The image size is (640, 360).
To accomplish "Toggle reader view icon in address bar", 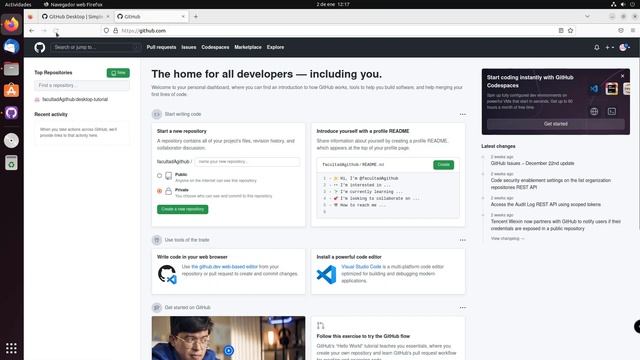I will point(561,31).
